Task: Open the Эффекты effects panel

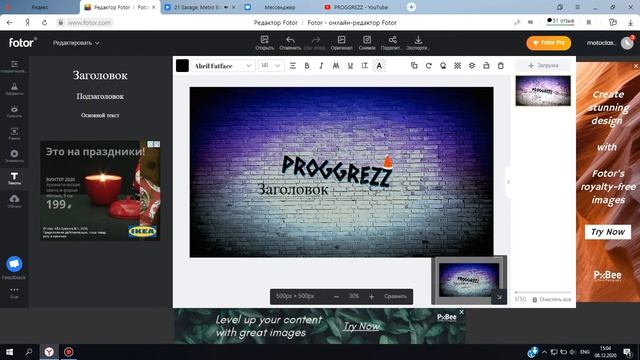Action: point(14,89)
